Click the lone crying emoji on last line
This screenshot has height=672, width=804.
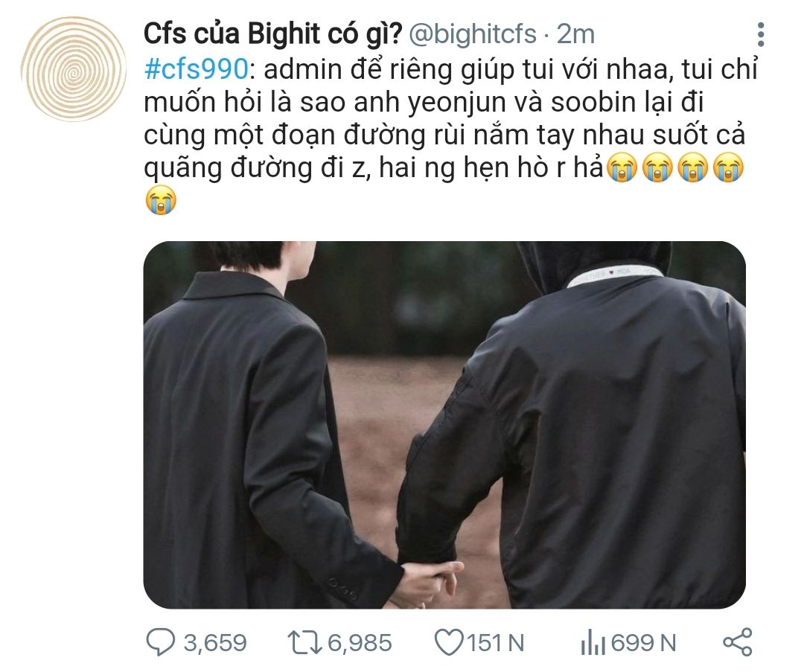[x=161, y=200]
